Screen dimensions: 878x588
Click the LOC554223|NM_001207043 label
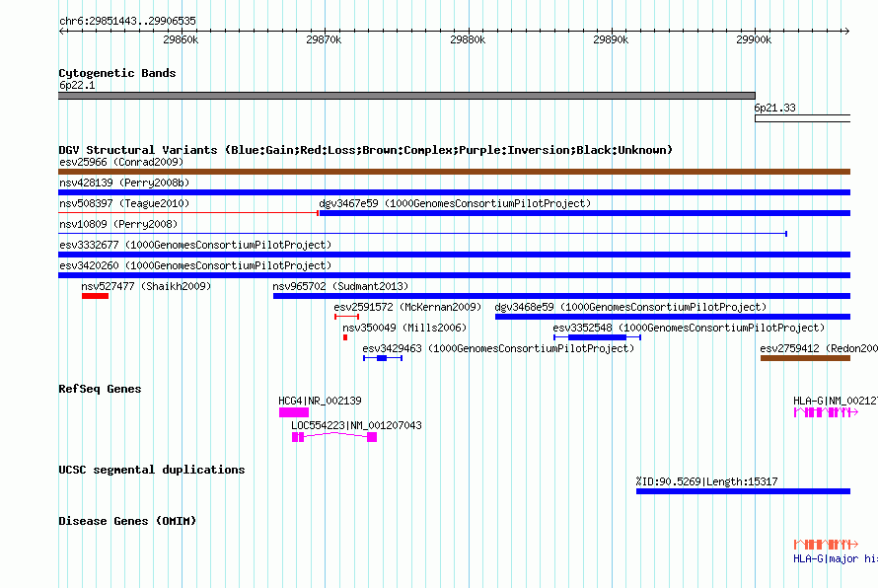coord(356,425)
